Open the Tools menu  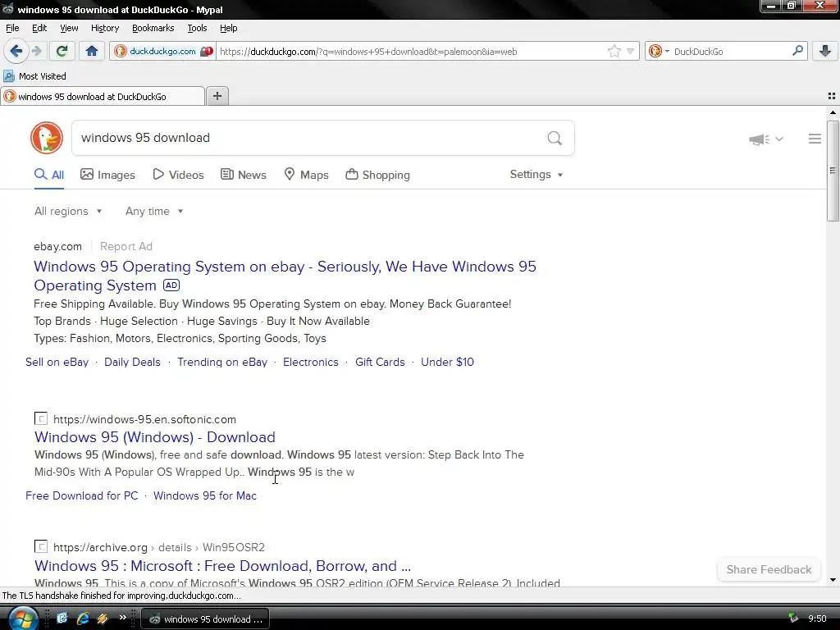pos(197,28)
